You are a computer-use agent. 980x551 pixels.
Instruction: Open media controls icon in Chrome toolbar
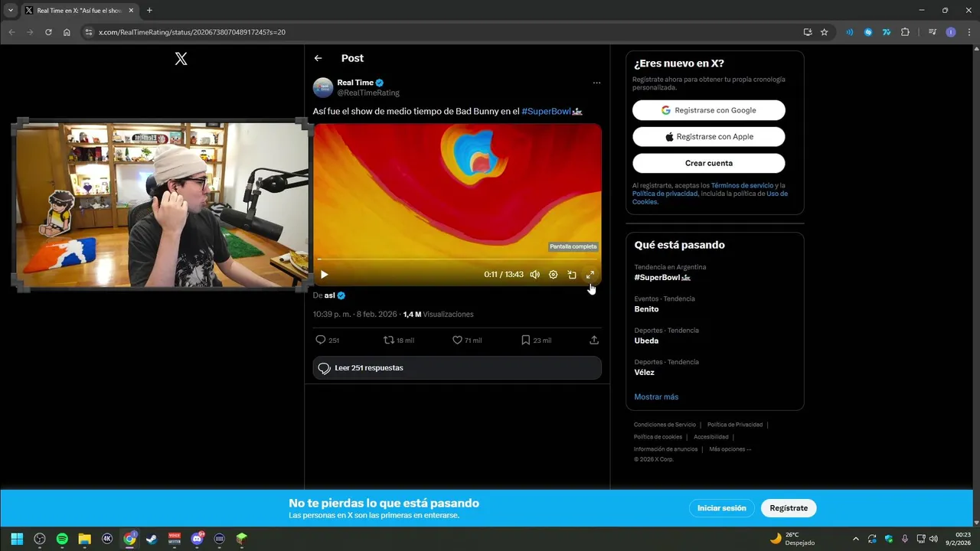(x=932, y=32)
